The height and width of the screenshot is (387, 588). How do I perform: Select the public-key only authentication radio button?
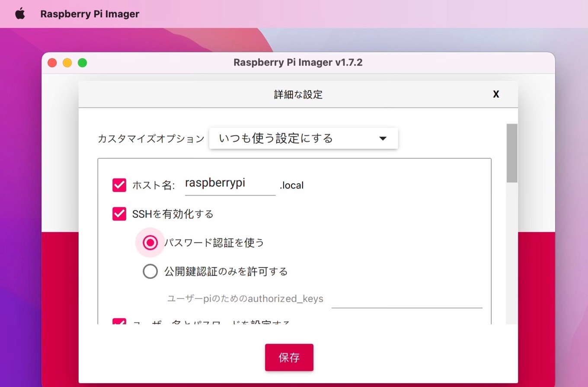click(x=150, y=271)
